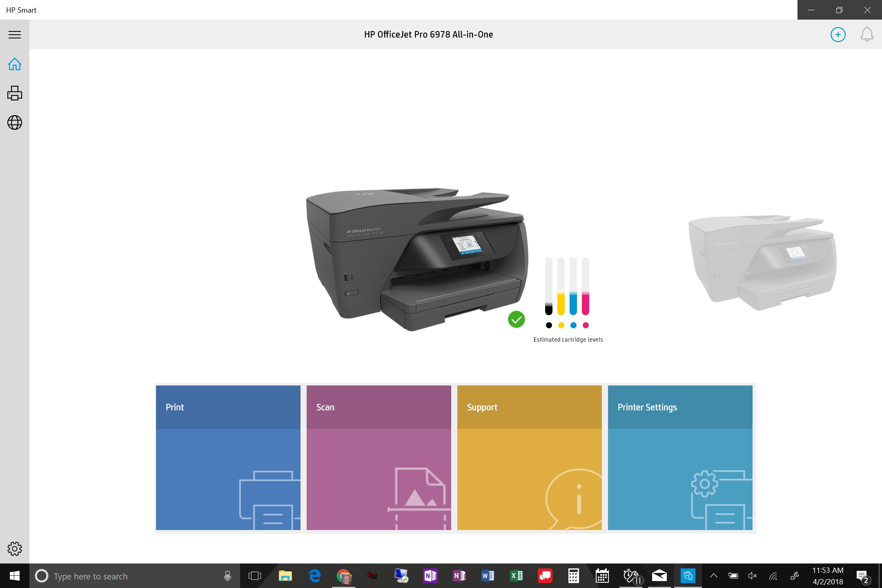Open the Print tile
This screenshot has width=882, height=588.
[x=228, y=457]
